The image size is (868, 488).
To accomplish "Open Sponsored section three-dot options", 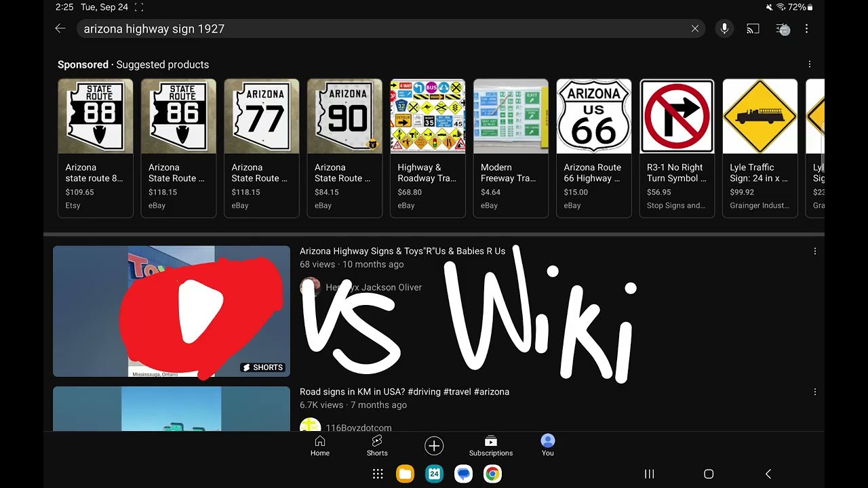I will click(x=809, y=64).
